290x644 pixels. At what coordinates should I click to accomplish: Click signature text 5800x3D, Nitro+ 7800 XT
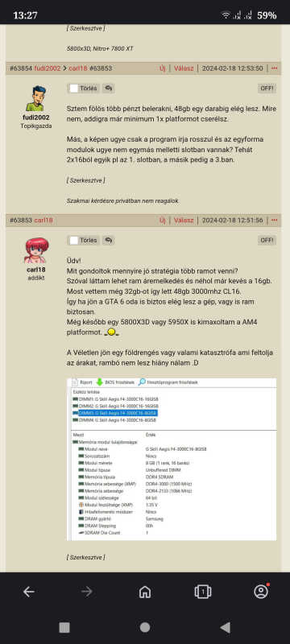(x=100, y=48)
